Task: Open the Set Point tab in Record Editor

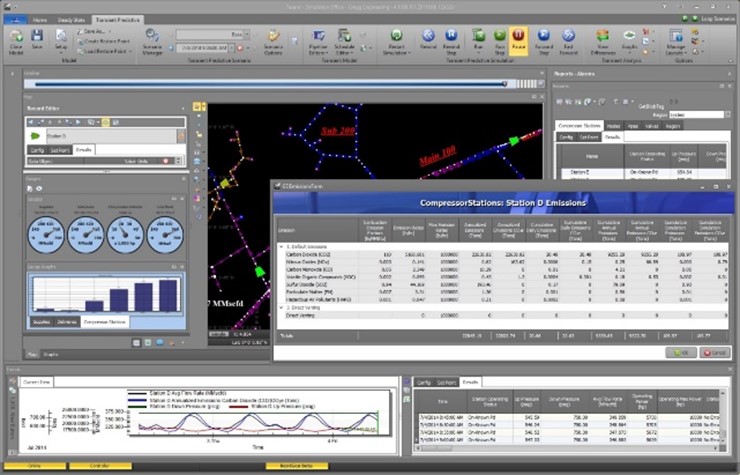Action: [x=59, y=150]
